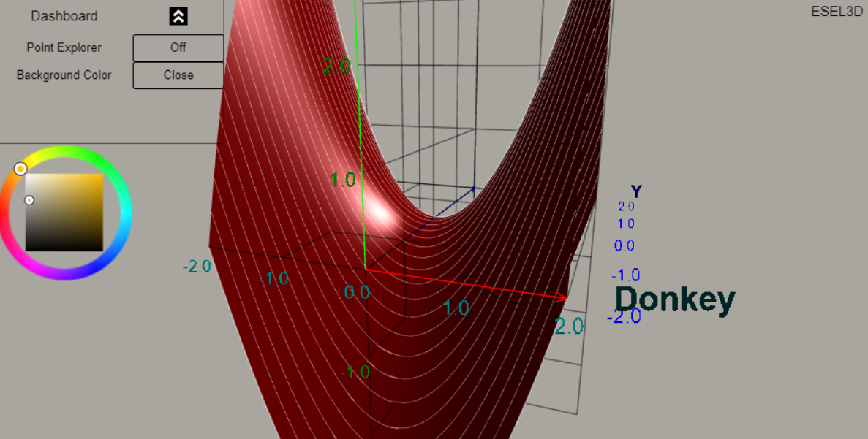Click the green 2.0 tick label

pyautogui.click(x=336, y=66)
